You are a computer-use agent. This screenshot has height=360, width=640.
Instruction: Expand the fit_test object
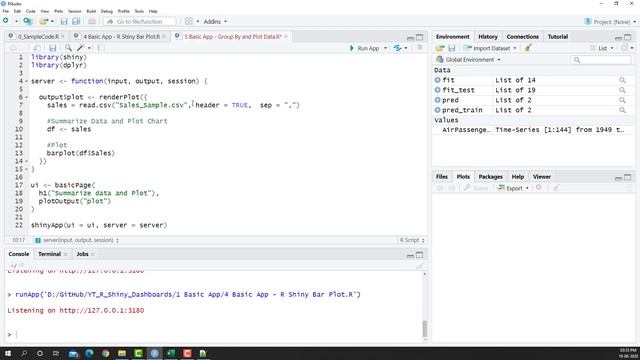coord(438,90)
